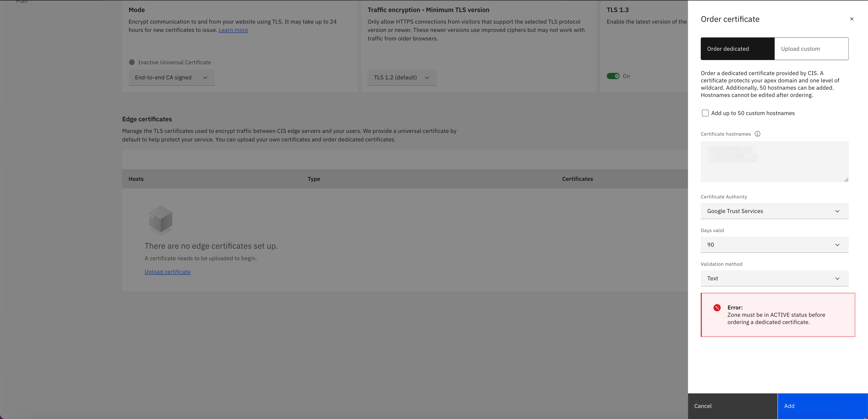The image size is (868, 419).
Task: Expand the Days valid dropdown
Action: coord(774,245)
